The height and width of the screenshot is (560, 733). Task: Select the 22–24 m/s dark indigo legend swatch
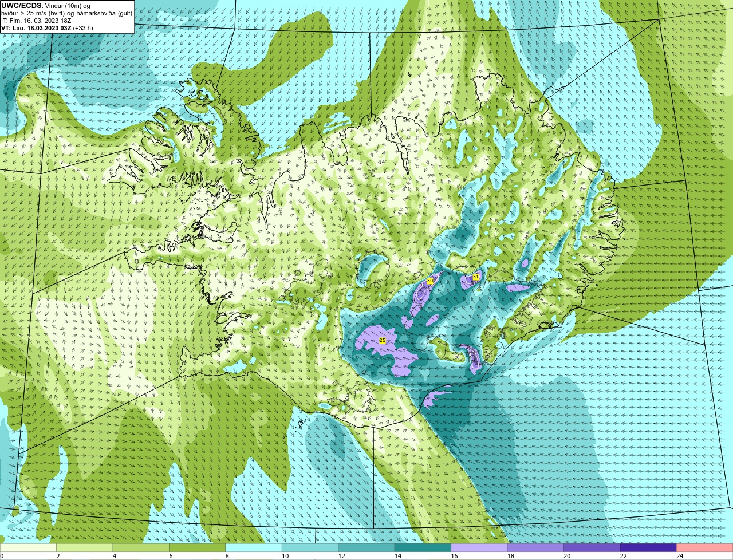click(x=648, y=548)
